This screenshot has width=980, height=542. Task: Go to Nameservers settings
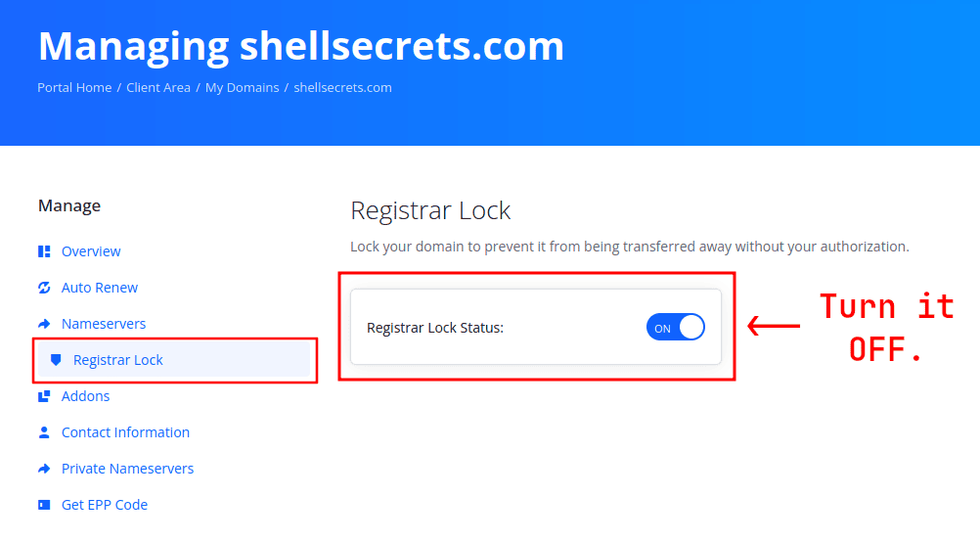[104, 324]
